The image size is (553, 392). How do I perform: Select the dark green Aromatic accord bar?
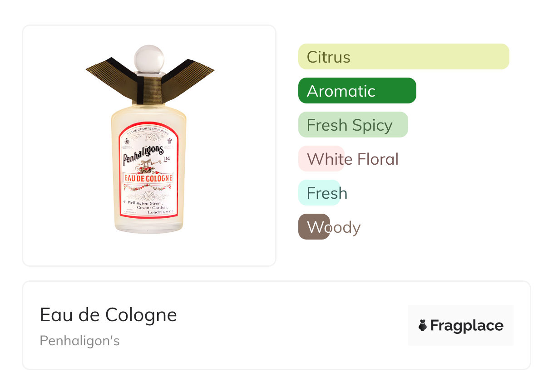pyautogui.click(x=357, y=91)
